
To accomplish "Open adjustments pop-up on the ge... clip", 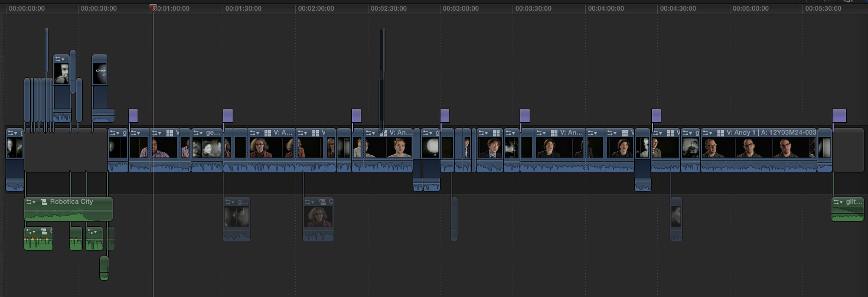I will pos(198,133).
